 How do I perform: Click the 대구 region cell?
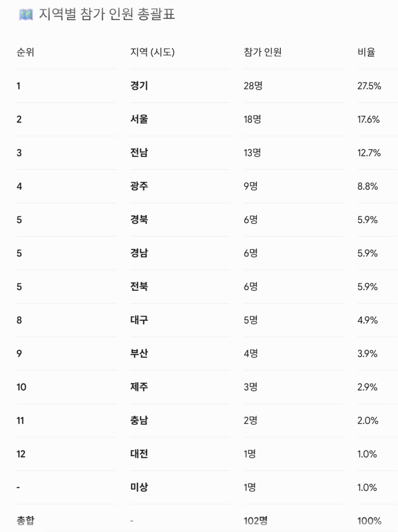click(x=139, y=320)
